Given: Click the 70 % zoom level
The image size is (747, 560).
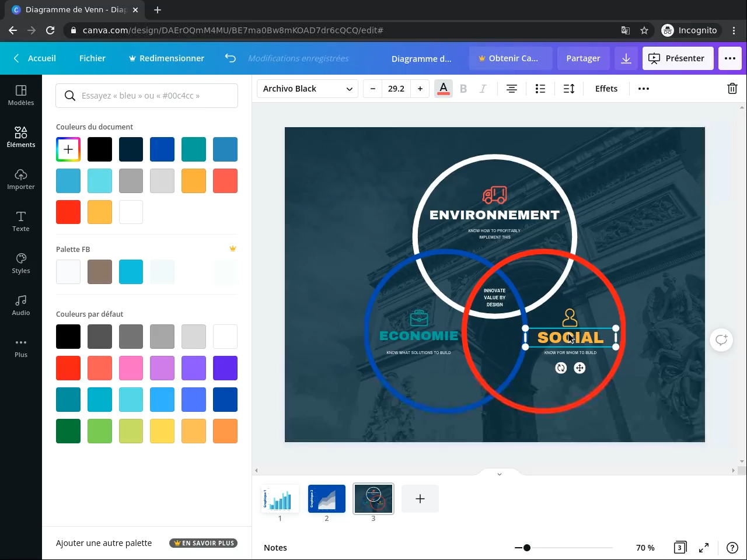Looking at the screenshot, I should (x=645, y=548).
